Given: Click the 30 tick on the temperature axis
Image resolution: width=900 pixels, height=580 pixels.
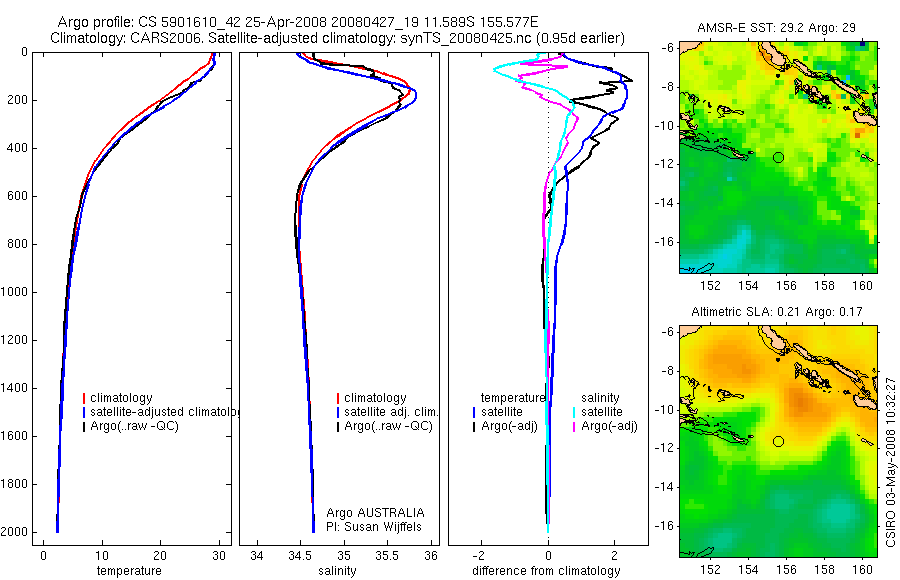Looking at the screenshot, I should click(x=219, y=556).
